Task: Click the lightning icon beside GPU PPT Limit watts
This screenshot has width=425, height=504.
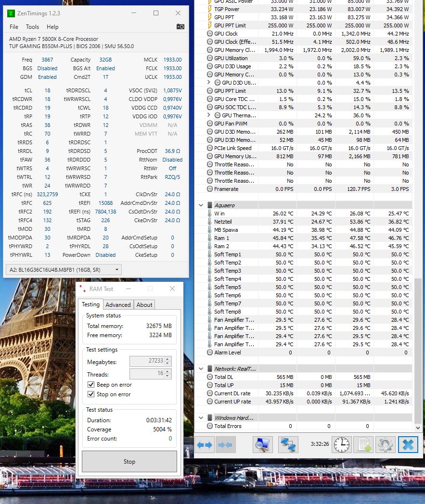Action: 209,25
